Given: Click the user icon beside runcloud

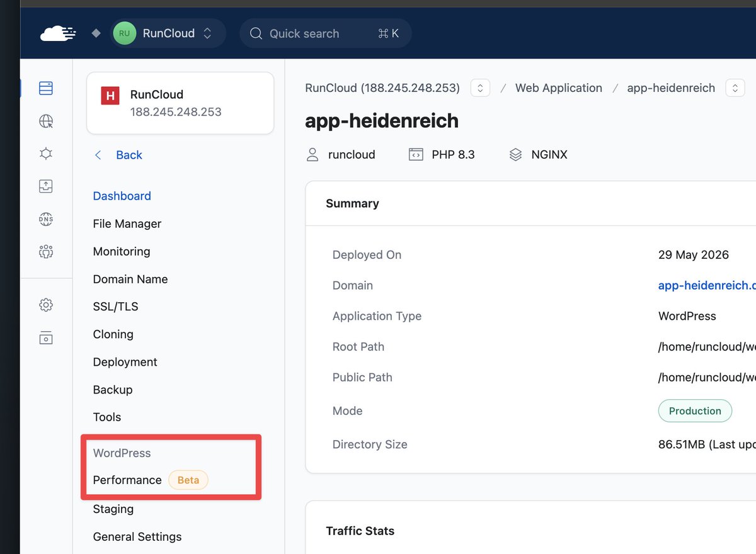Looking at the screenshot, I should [312, 154].
